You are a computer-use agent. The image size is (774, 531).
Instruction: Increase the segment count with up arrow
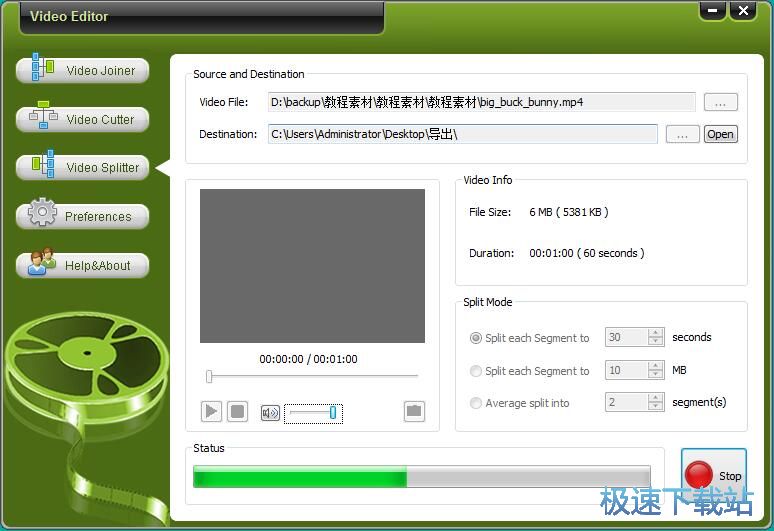656,398
